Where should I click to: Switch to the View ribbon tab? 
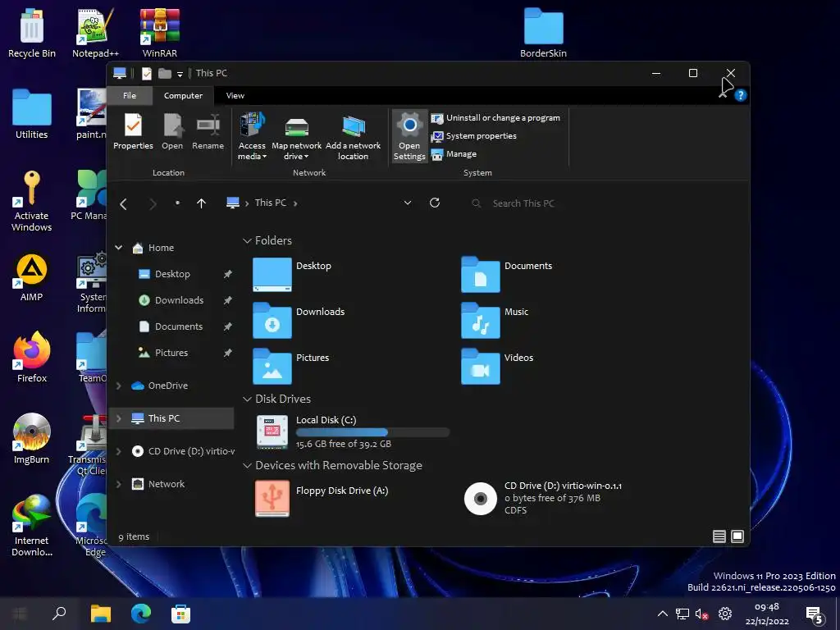tap(235, 95)
